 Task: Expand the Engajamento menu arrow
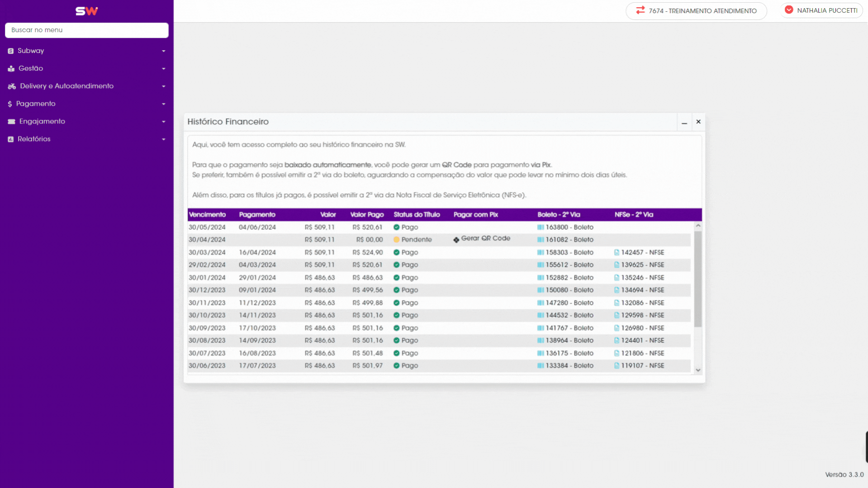pos(163,122)
